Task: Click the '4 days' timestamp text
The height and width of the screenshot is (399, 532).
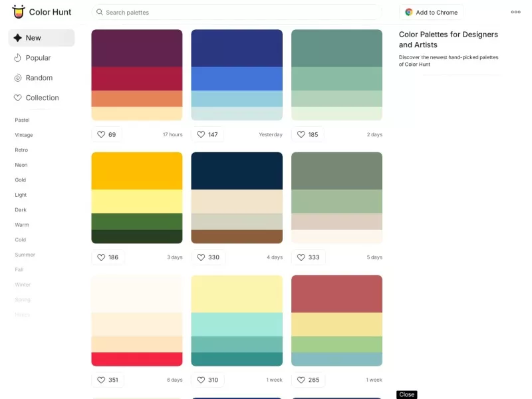Action: tap(275, 257)
